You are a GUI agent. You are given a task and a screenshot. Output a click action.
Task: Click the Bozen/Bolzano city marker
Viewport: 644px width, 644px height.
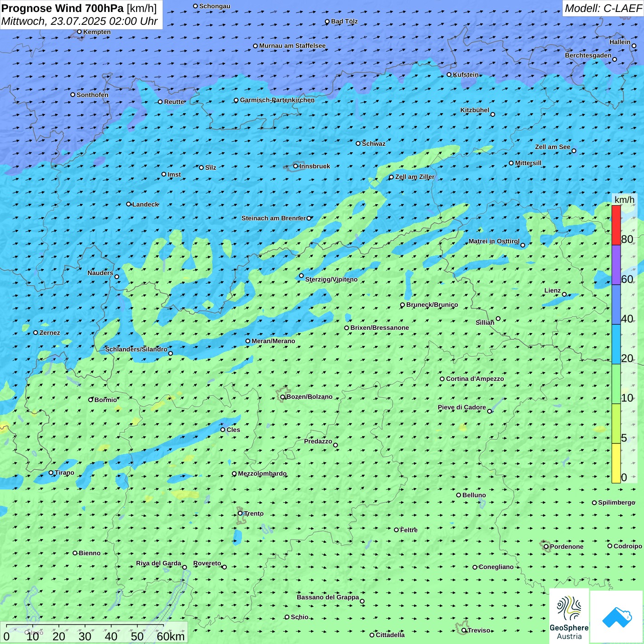pos(282,397)
